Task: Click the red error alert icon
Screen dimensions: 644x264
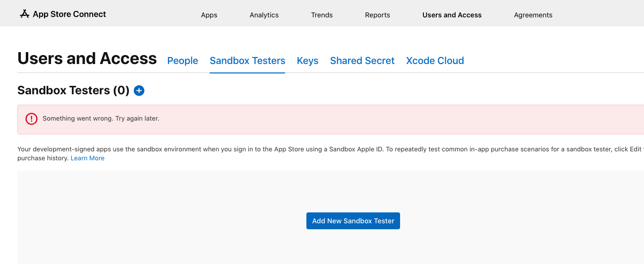Action: [x=31, y=119]
